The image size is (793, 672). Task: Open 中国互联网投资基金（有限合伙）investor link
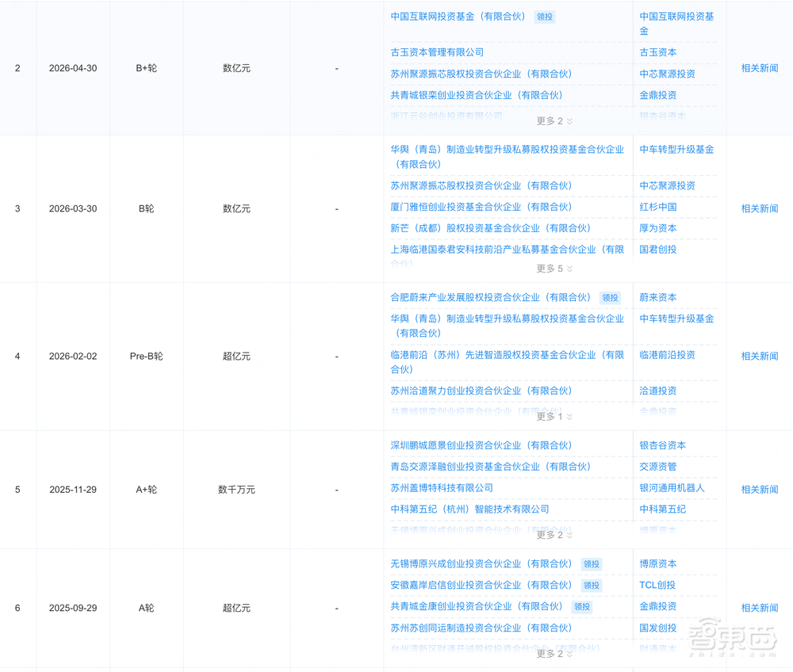[x=458, y=17]
